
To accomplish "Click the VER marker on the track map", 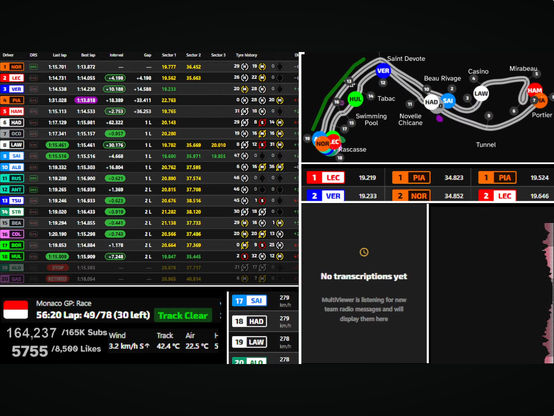I will [x=383, y=71].
